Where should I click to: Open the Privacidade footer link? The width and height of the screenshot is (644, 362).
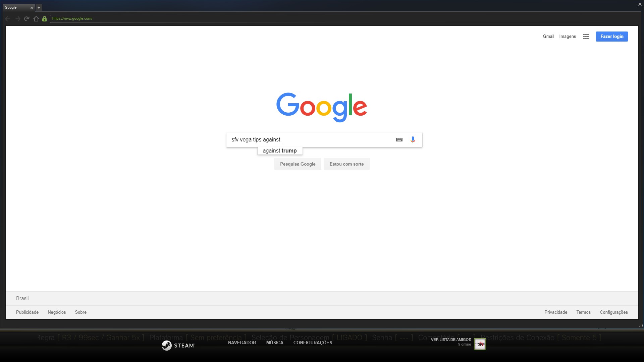click(556, 312)
